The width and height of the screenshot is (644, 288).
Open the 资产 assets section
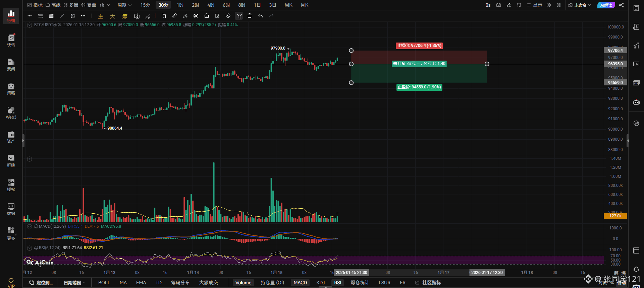[x=11, y=137]
